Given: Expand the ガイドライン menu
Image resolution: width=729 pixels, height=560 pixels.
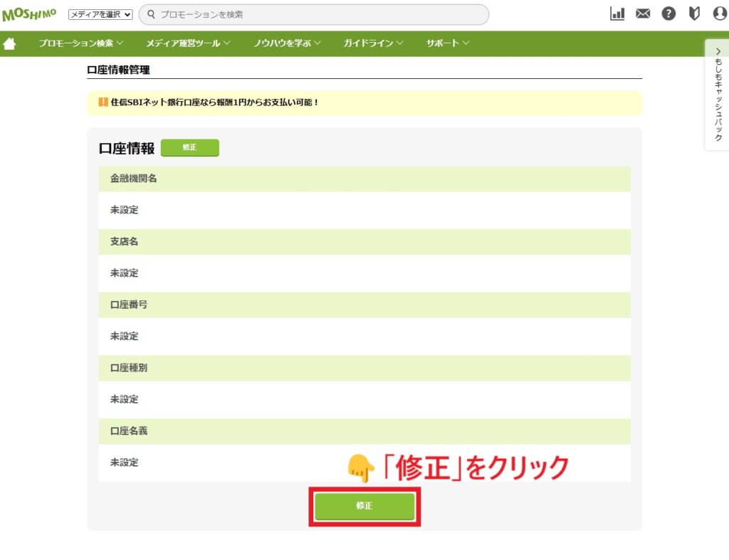Looking at the screenshot, I should click(373, 43).
